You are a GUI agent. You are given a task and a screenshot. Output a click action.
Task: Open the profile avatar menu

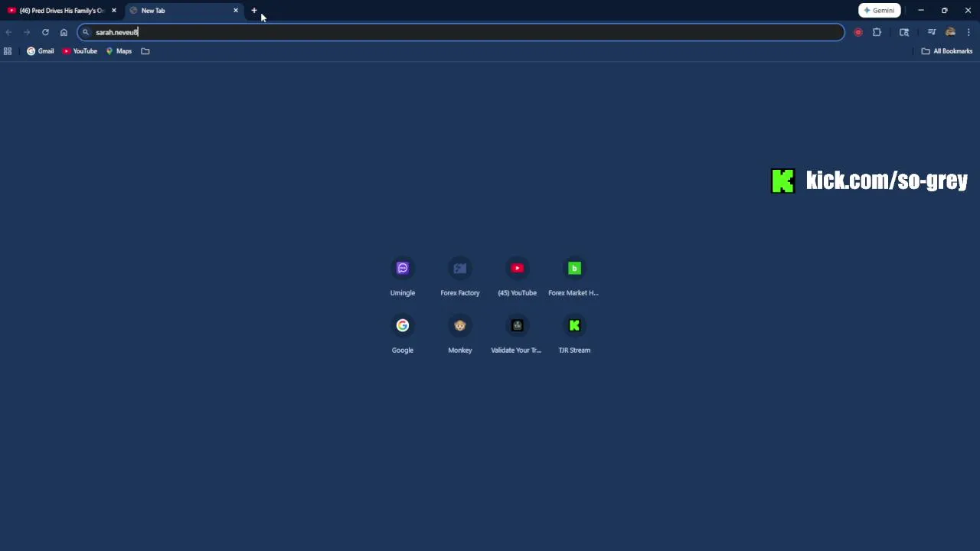click(950, 32)
